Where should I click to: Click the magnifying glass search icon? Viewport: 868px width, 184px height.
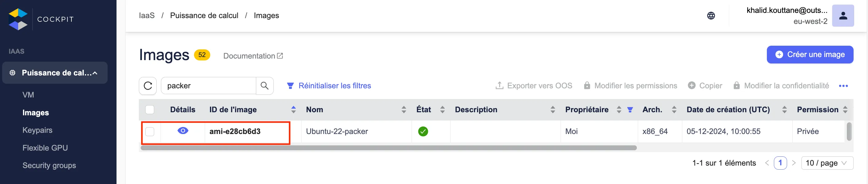point(265,86)
